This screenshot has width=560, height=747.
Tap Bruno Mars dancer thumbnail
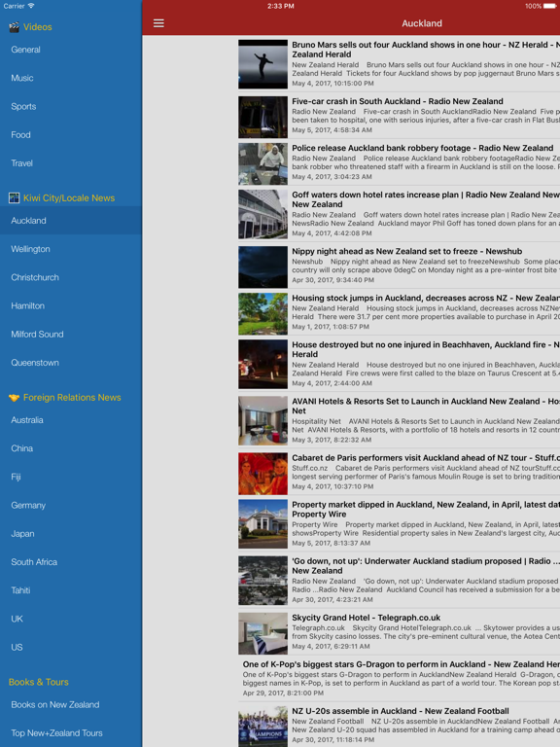(262, 64)
